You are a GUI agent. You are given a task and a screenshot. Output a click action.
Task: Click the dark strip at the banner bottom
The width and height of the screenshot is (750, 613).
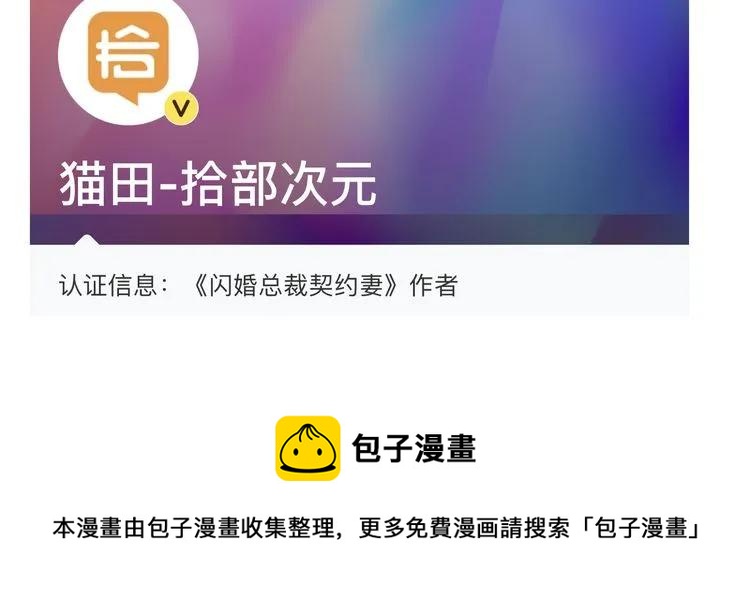[x=359, y=230]
